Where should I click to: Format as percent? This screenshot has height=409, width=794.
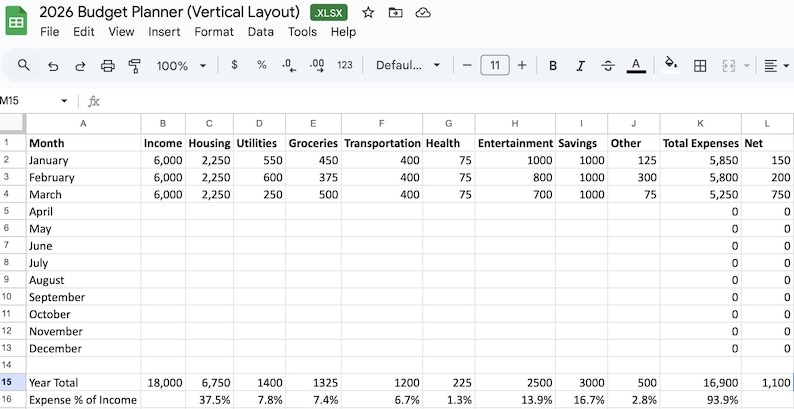point(261,65)
